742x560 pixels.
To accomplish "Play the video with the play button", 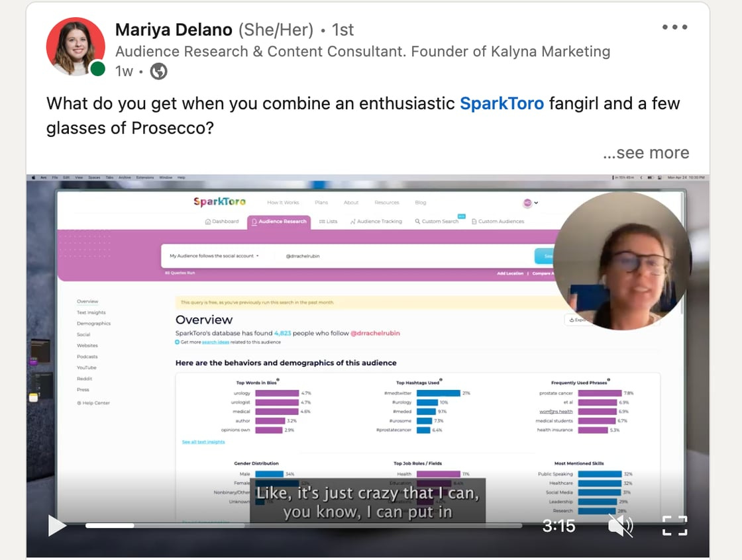I will (x=57, y=526).
